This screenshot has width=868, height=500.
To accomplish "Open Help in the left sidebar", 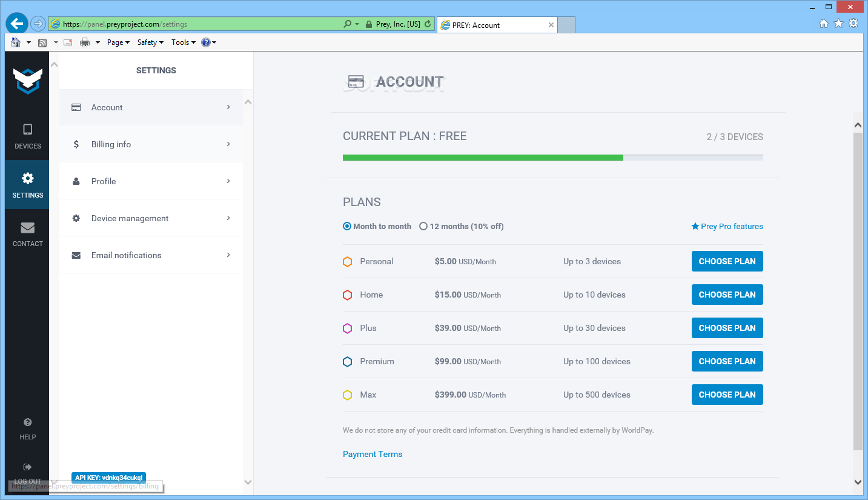I will point(28,428).
